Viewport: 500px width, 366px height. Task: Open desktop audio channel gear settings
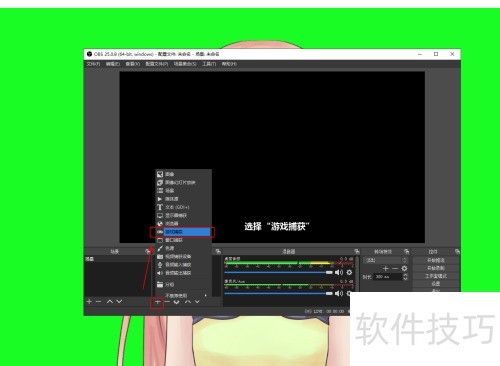[349, 272]
